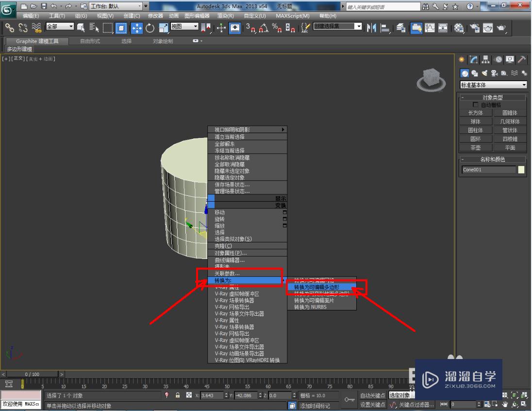Click 克隆(C) in context menu
532x411 pixels.
click(x=248, y=246)
